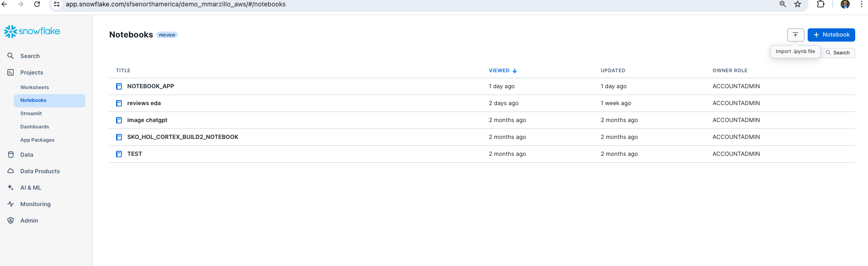
Task: Expand the Projects section in sidebar
Action: (32, 73)
